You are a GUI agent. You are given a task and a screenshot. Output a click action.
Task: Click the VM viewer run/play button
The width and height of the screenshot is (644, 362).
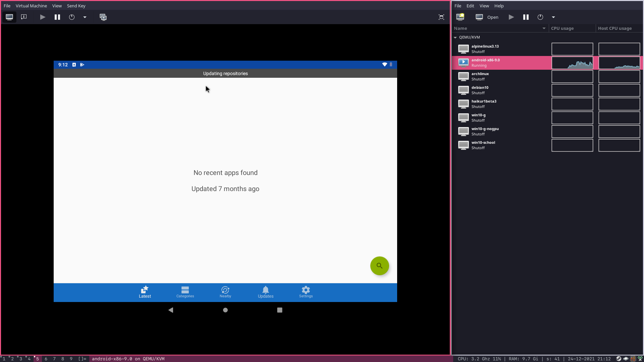(x=43, y=17)
